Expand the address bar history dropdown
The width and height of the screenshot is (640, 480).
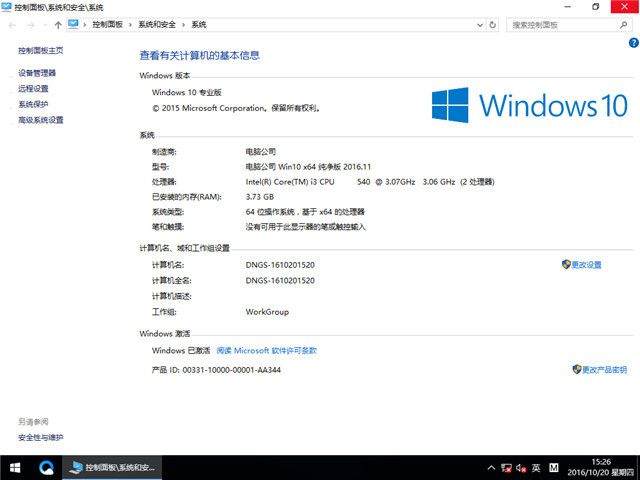(479, 24)
